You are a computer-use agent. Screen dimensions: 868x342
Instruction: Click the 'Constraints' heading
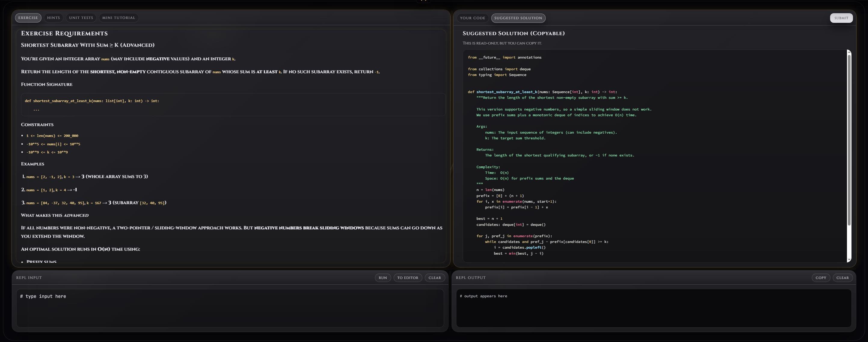click(37, 125)
